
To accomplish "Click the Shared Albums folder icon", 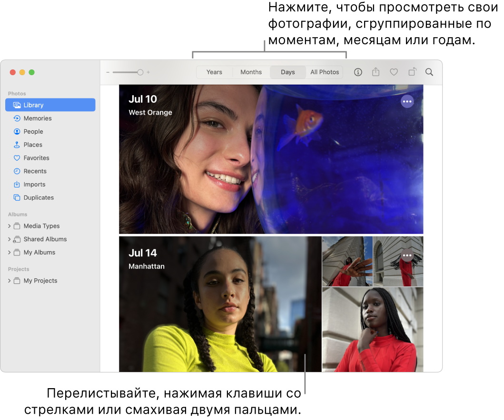I will pos(17,239).
